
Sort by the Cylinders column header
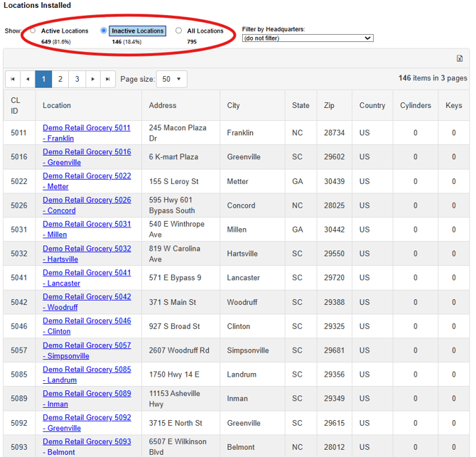tap(415, 105)
